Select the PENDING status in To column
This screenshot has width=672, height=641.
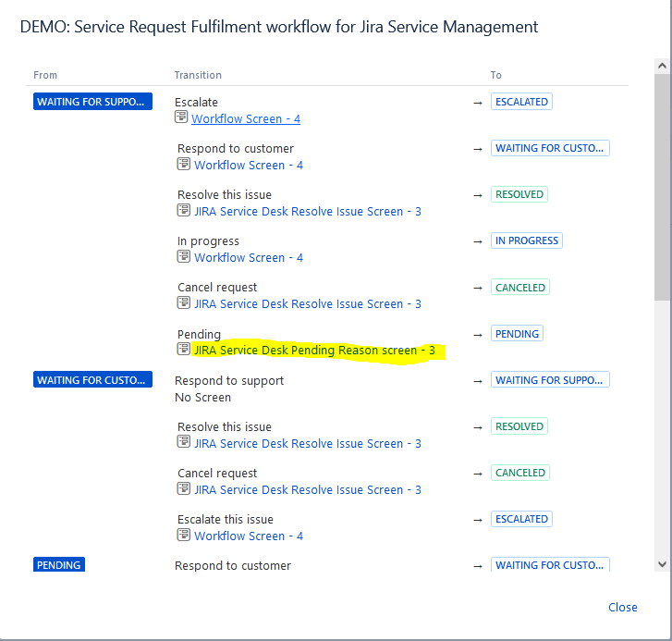[517, 334]
